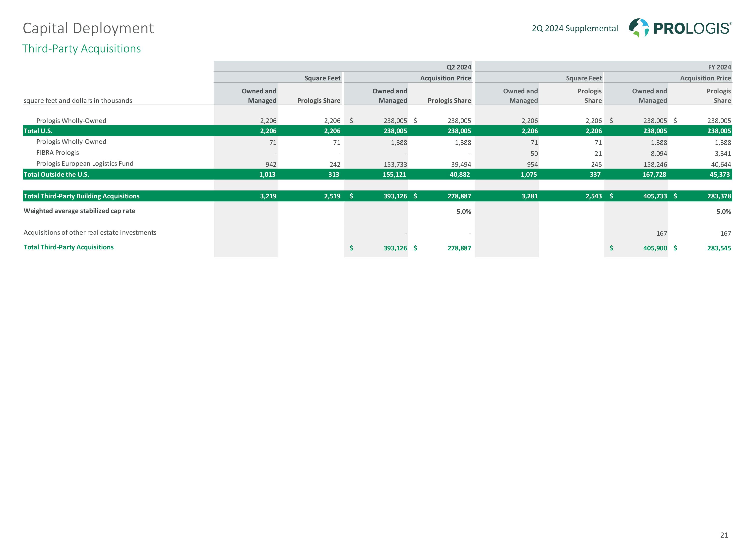The width and height of the screenshot is (747, 560).
Task: Click the FY 2024 cap rate 5.0%
Action: 724,212
